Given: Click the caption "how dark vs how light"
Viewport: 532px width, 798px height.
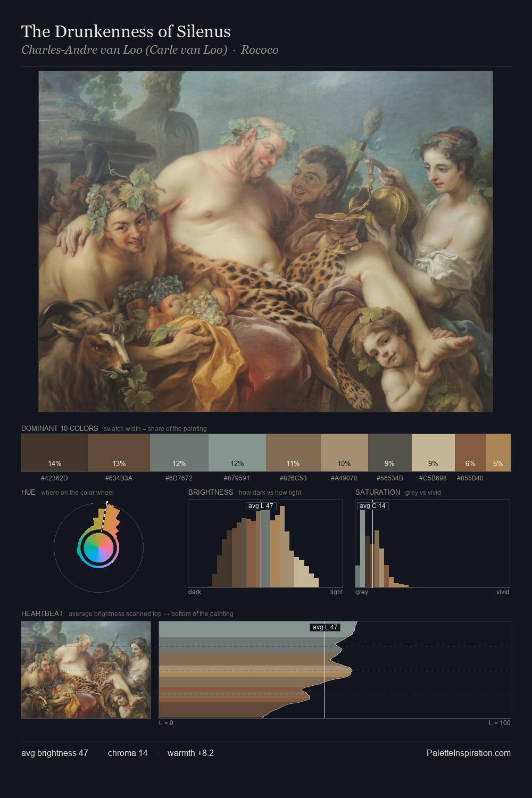Looking at the screenshot, I should pyautogui.click(x=270, y=493).
